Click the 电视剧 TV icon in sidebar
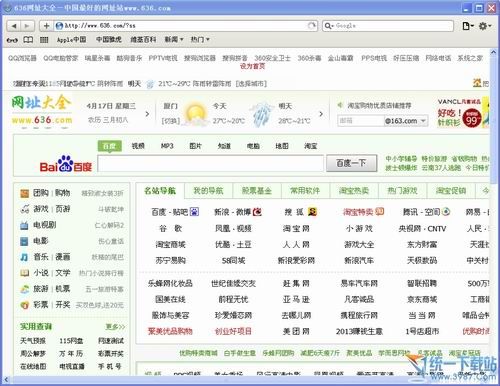 [24, 225]
